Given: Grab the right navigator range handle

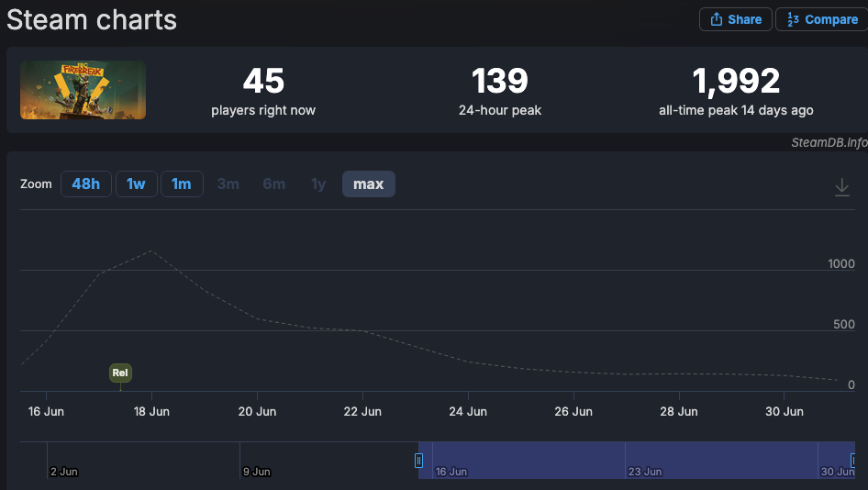Looking at the screenshot, I should pos(853,460).
